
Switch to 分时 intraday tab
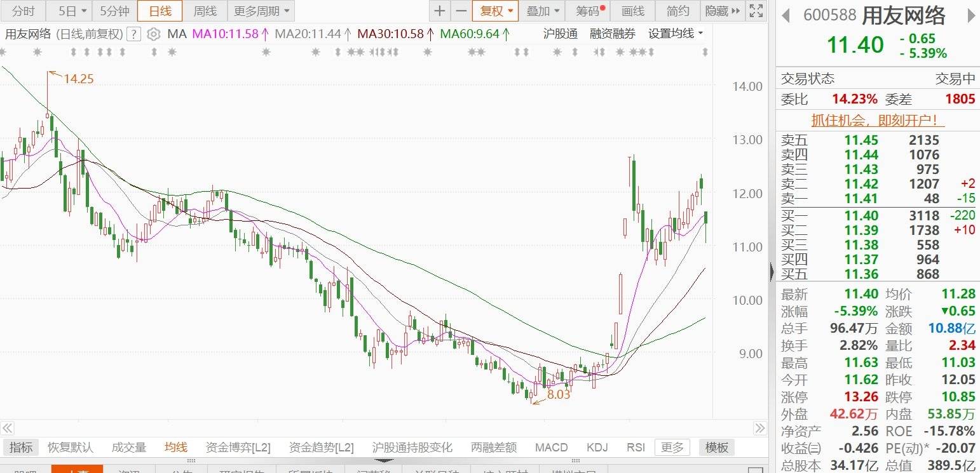click(x=24, y=11)
